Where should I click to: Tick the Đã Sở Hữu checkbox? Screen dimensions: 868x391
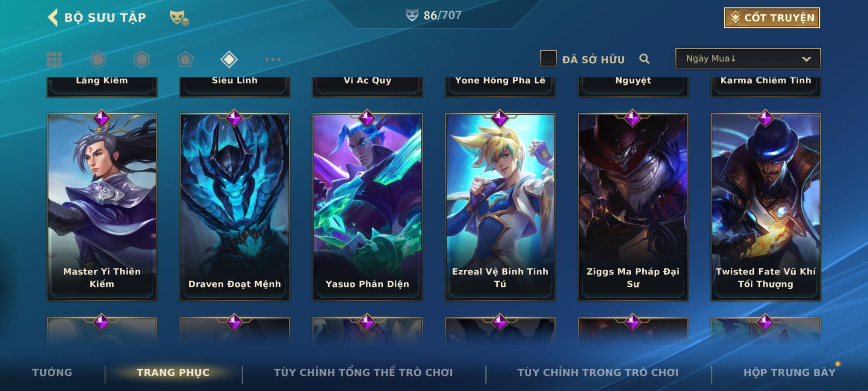(548, 59)
